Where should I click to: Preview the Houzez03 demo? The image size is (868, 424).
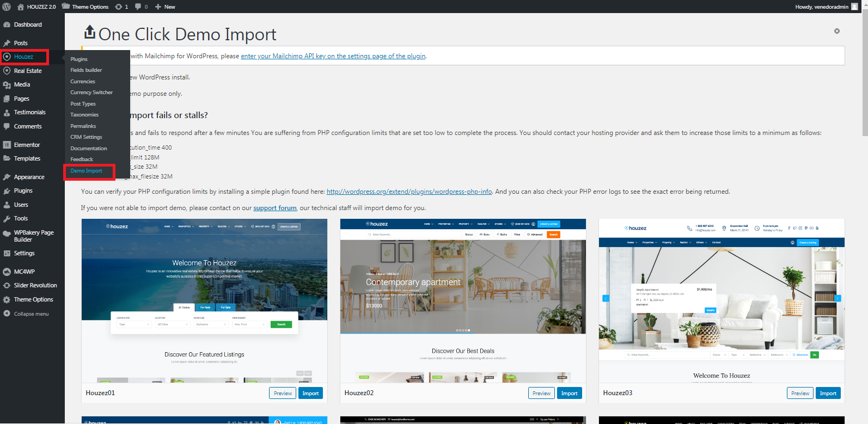point(800,393)
